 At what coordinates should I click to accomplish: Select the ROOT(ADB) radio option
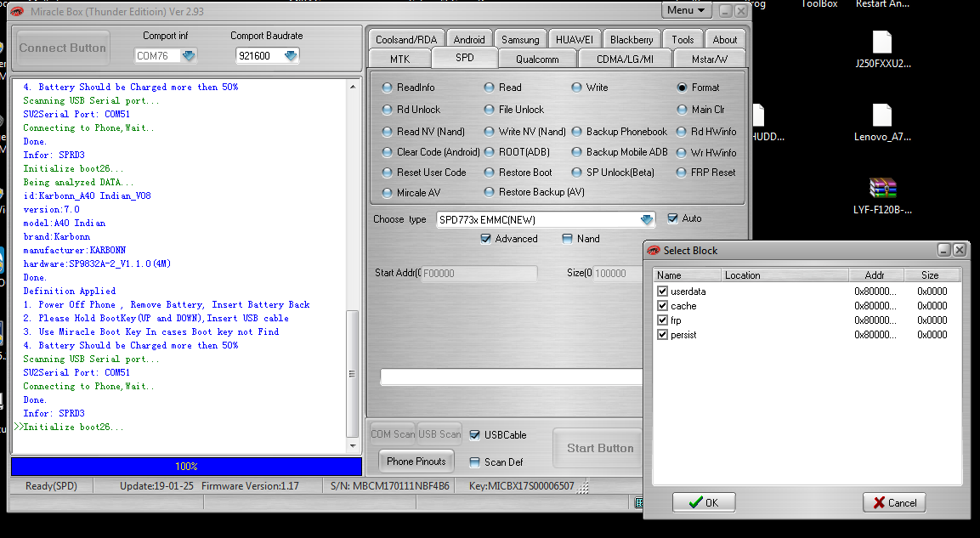(x=490, y=152)
